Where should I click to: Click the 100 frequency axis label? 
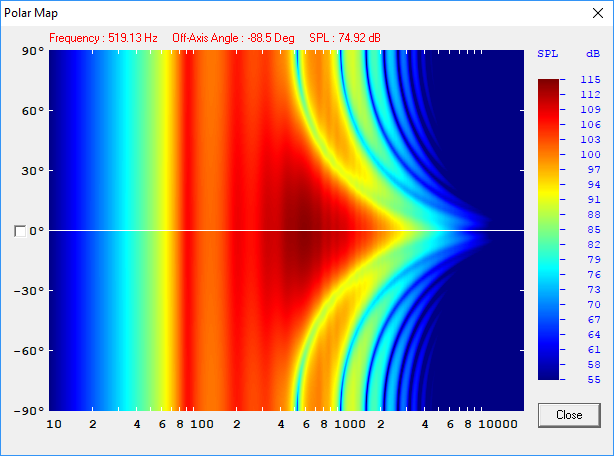(202, 424)
